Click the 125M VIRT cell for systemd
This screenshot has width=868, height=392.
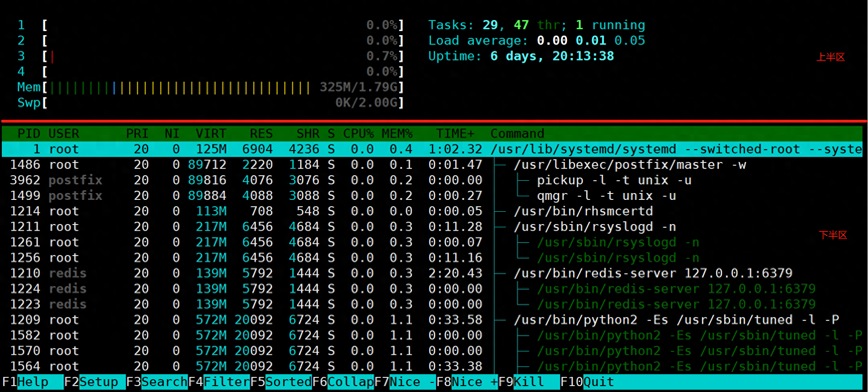[x=211, y=149]
